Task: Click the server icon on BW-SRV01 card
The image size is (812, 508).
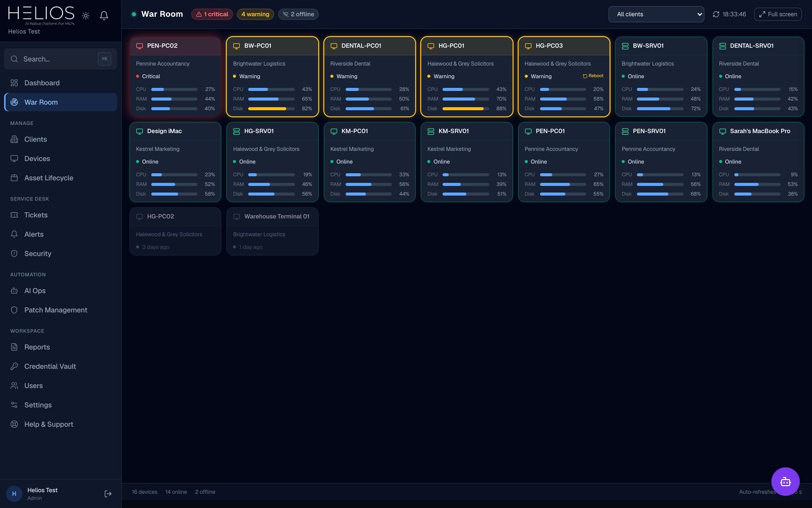Action: click(x=625, y=46)
